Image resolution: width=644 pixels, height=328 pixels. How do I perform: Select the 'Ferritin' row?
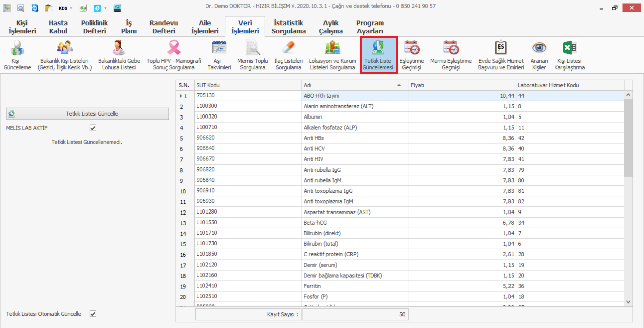tap(400, 286)
